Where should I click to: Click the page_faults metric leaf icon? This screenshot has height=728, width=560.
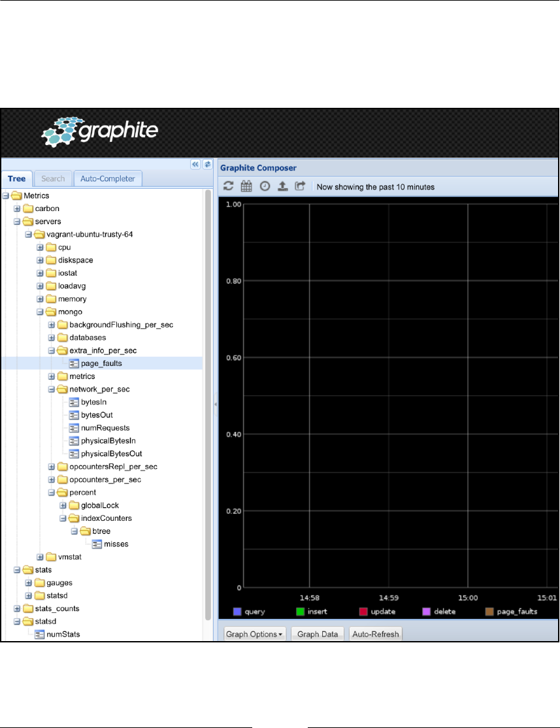(74, 363)
